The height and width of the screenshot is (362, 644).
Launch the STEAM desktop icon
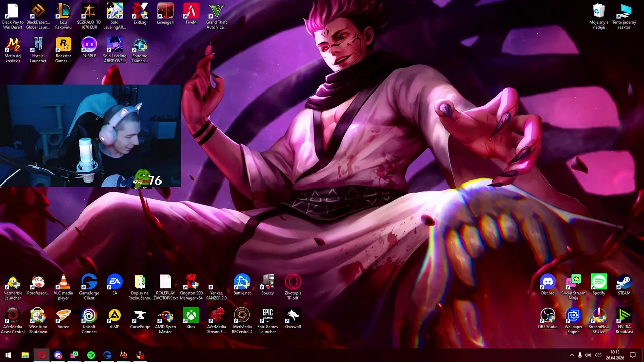point(624,285)
